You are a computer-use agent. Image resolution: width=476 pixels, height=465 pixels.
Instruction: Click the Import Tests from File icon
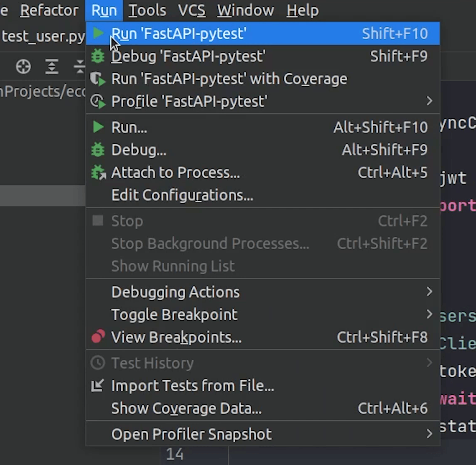pyautogui.click(x=97, y=386)
